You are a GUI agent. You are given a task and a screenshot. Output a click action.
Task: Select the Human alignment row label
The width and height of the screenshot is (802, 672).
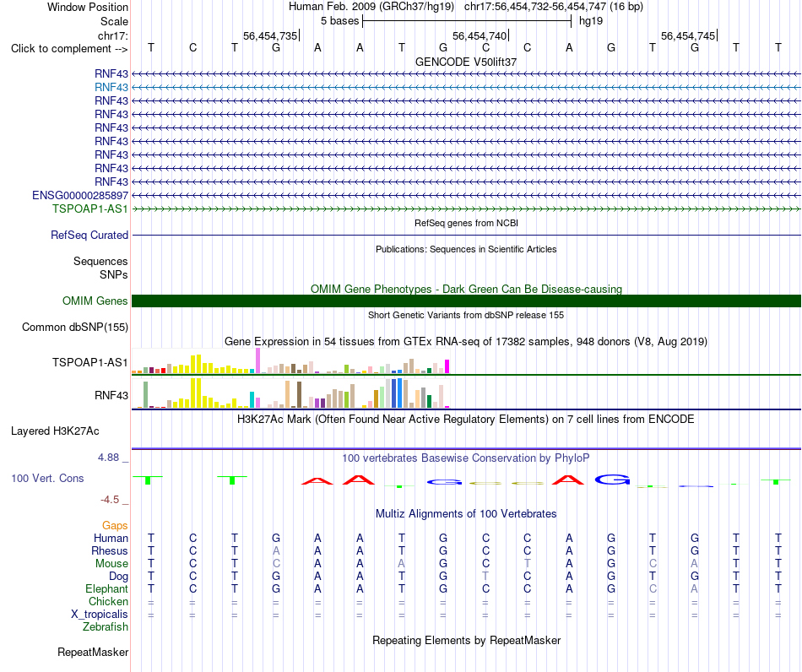[111, 538]
